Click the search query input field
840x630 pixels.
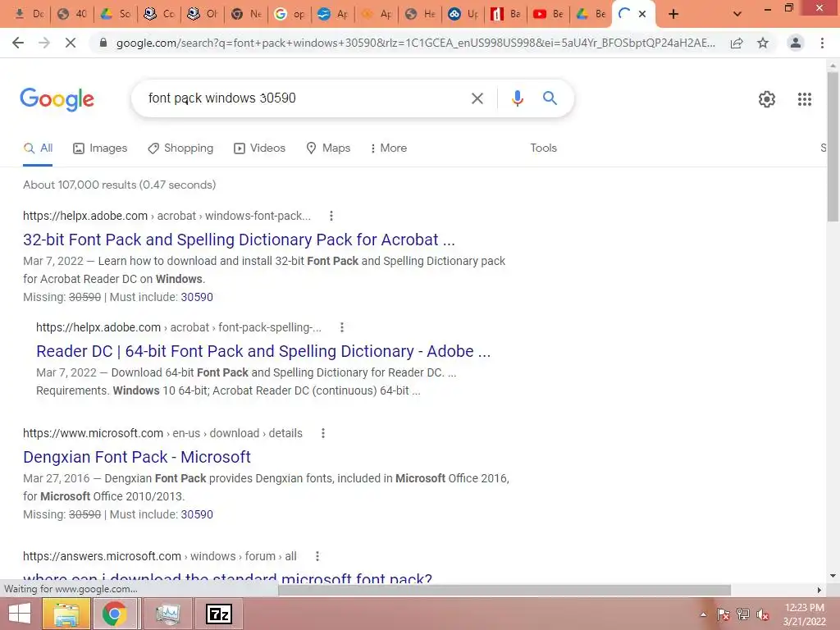click(x=305, y=98)
